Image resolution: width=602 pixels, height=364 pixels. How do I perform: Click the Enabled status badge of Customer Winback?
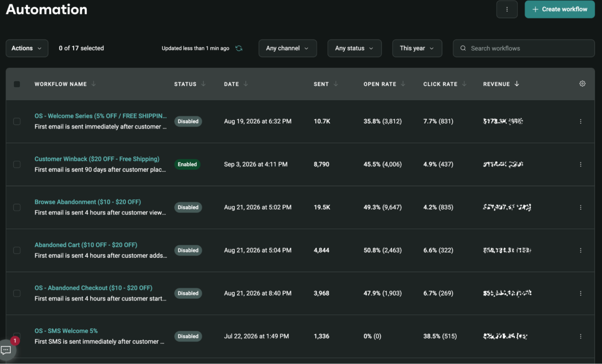pyautogui.click(x=187, y=164)
